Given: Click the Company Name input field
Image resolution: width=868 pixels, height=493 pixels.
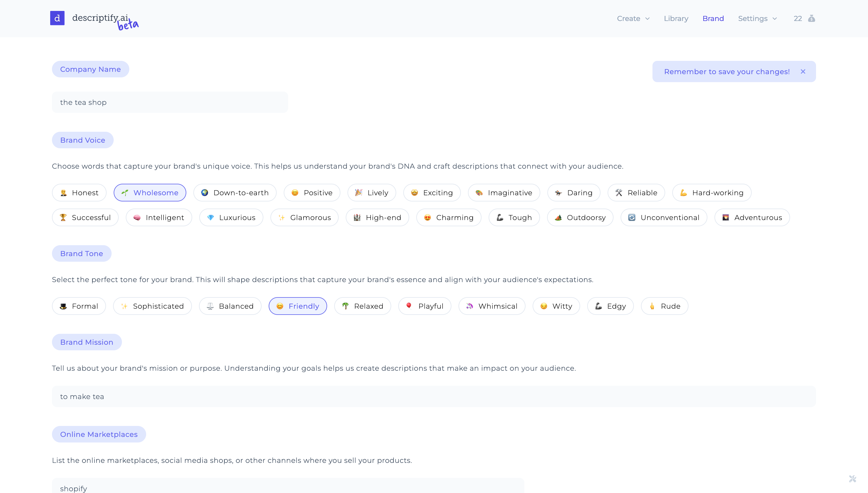Looking at the screenshot, I should tap(170, 102).
